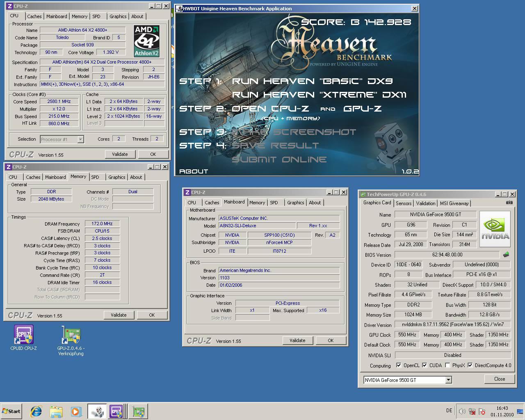This screenshot has height=420, width=525.
Task: Toggle the PhysX checkbox in GPU-Z
Action: click(447, 365)
